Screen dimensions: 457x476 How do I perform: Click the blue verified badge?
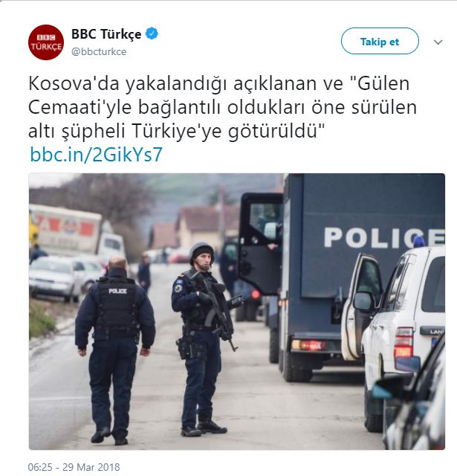[x=152, y=33]
